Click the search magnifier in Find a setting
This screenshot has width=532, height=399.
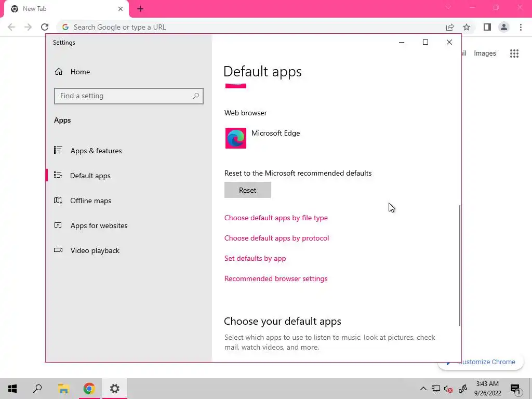[x=196, y=96]
